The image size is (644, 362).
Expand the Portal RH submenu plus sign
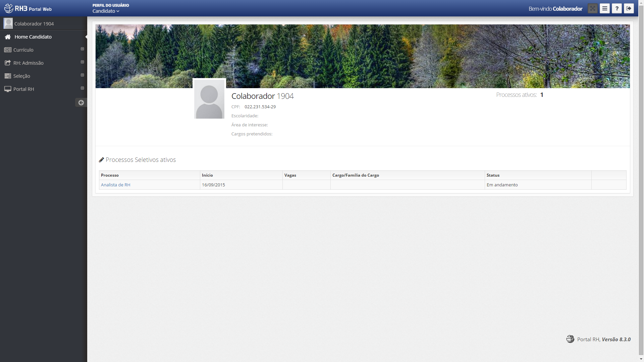[82, 88]
